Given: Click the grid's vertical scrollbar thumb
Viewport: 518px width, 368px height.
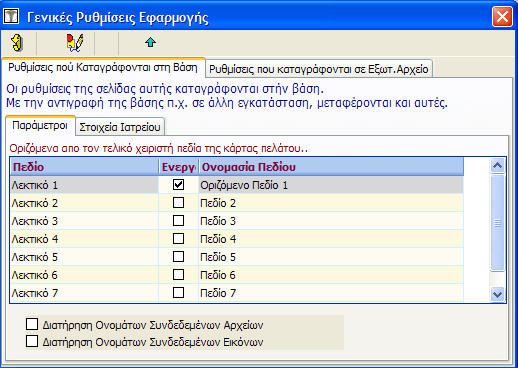Looking at the screenshot, I should (x=497, y=223).
